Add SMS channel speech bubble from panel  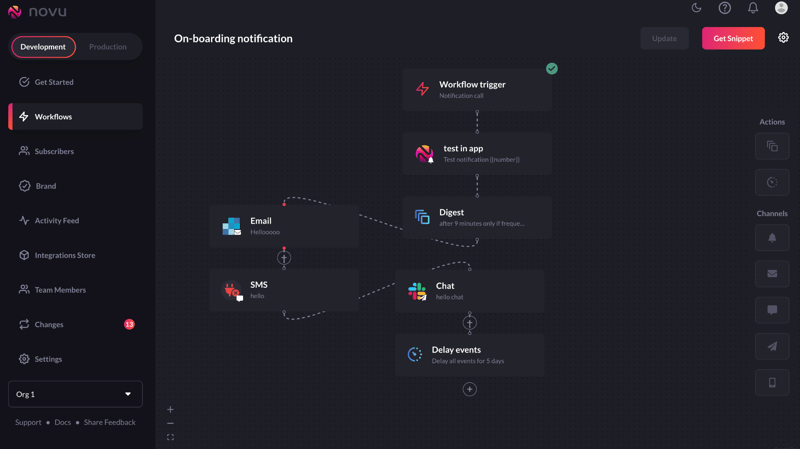coord(772,310)
